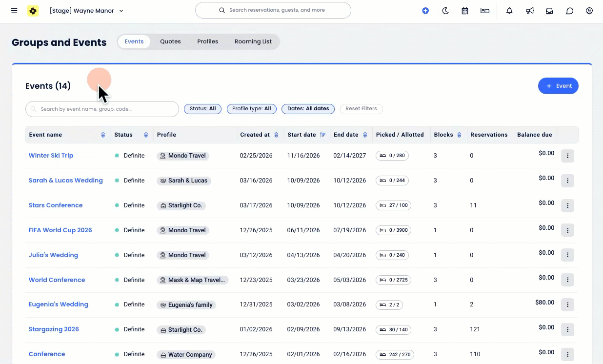Open the chat bubble icon
This screenshot has height=364, width=603.
click(x=569, y=11)
